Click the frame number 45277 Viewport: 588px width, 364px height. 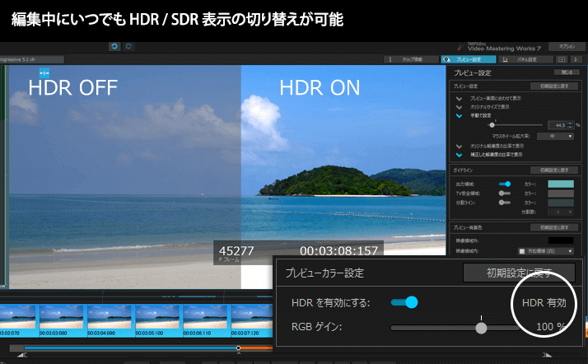pos(236,251)
